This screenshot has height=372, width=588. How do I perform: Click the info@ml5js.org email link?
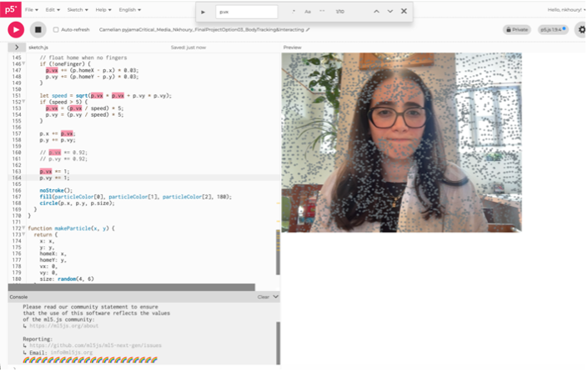[71, 353]
